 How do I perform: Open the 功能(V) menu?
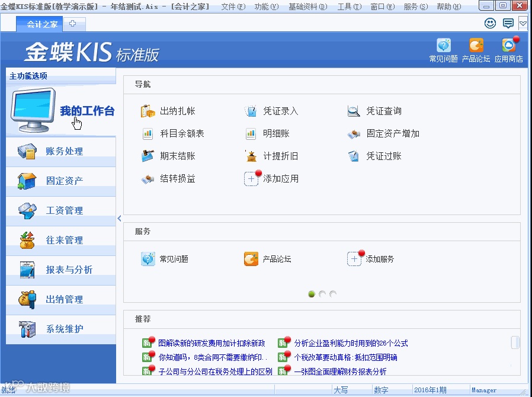267,7
